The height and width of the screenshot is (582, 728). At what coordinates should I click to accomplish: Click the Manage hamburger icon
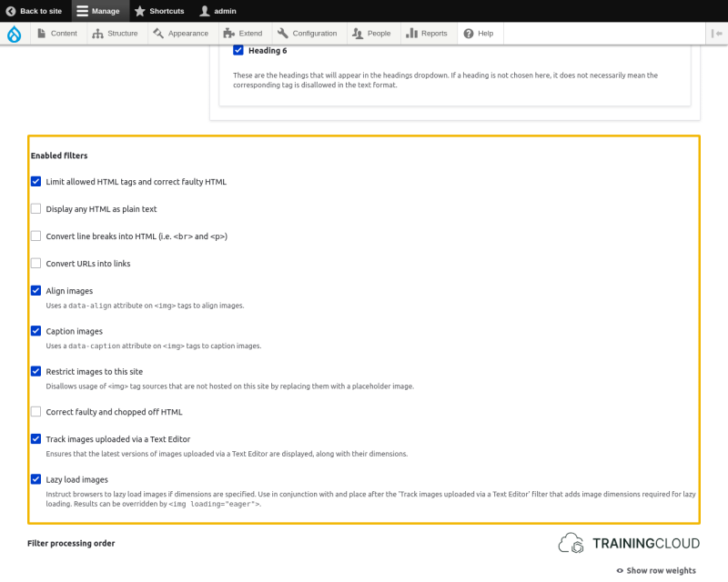[x=82, y=11]
